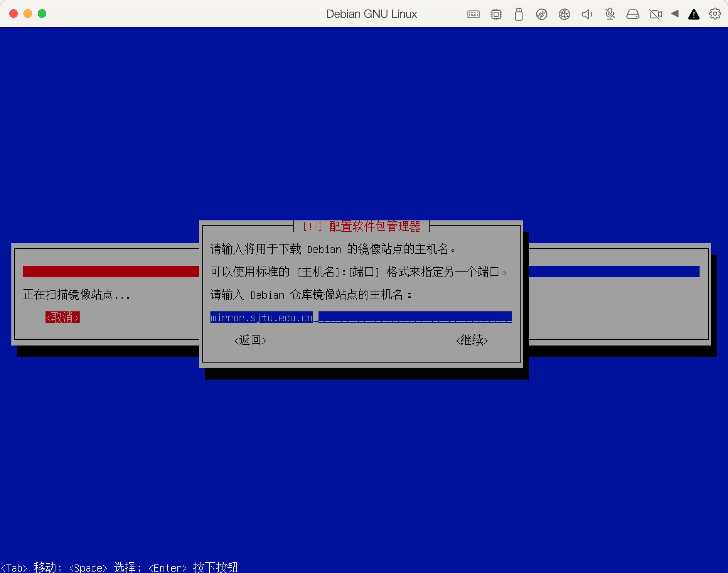Click the <返回> go back button

pyautogui.click(x=250, y=340)
